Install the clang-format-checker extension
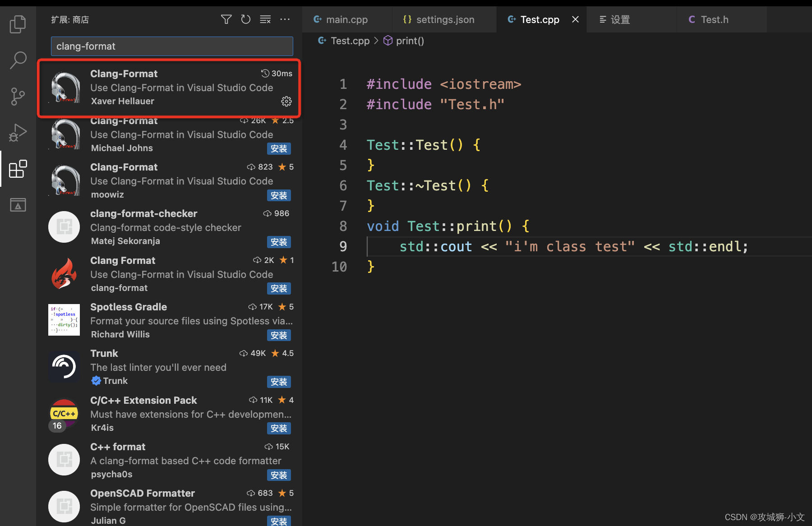 click(279, 242)
